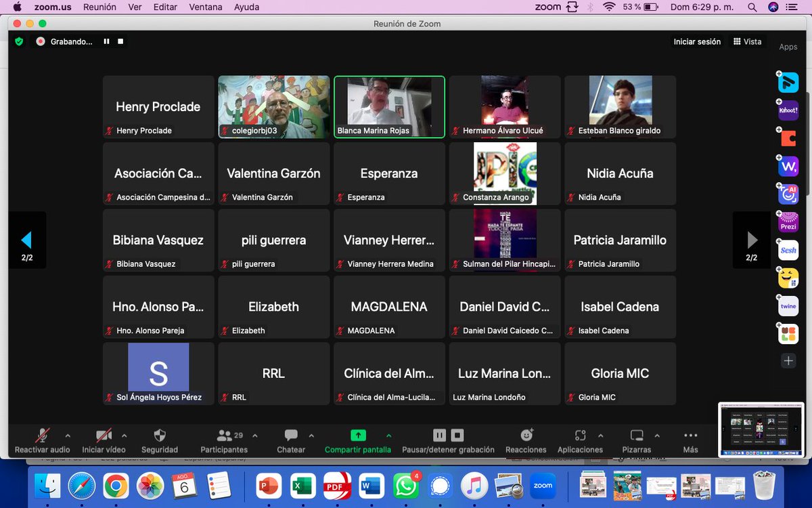Go to previous gallery page with left arrow
The height and width of the screenshot is (508, 812).
point(27,240)
